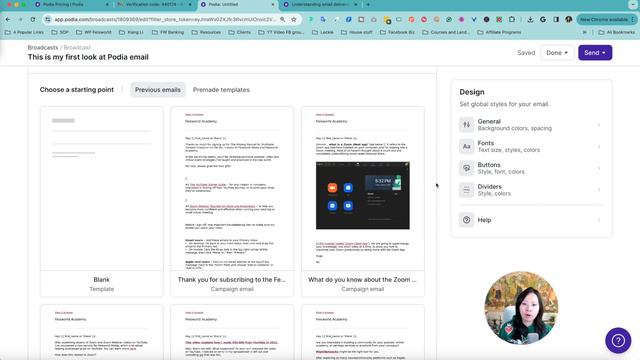This screenshot has height=360, width=640.
Task: Reload the page with the refresh icon
Action: click(x=33, y=19)
